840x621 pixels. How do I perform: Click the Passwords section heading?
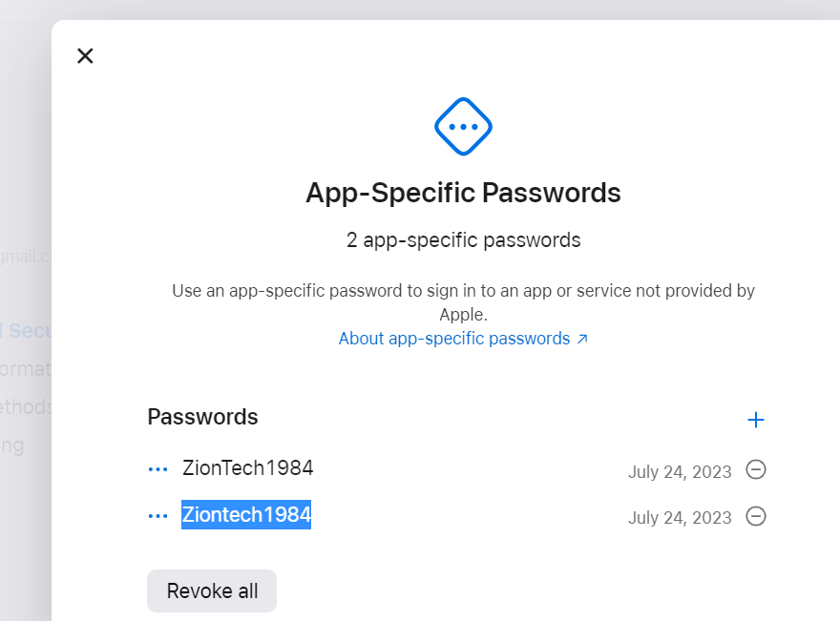coord(202,417)
